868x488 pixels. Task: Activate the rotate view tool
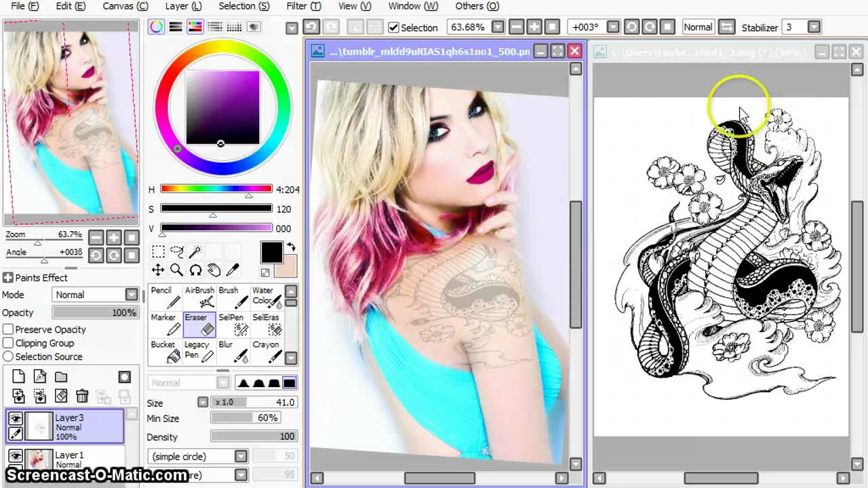point(195,270)
